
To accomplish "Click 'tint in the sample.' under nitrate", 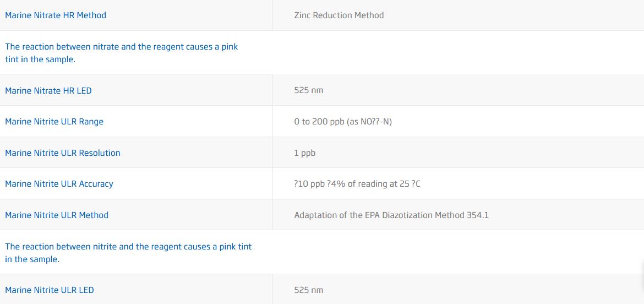I will (40, 59).
